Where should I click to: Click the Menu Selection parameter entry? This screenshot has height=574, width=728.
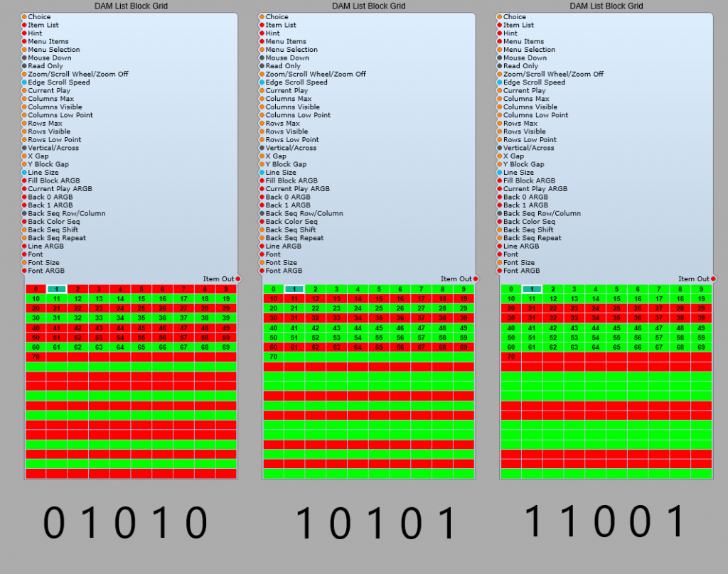26,49
